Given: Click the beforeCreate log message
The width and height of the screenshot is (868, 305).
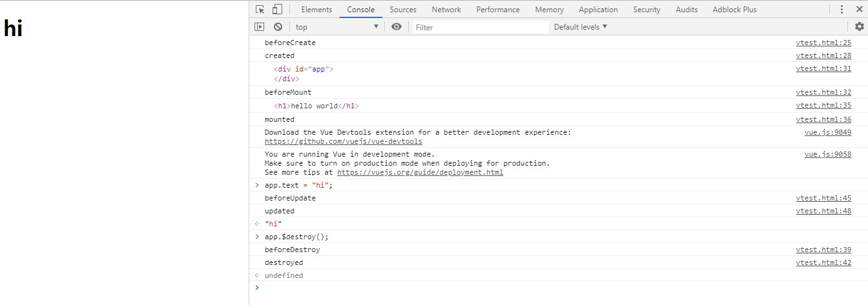Looking at the screenshot, I should (290, 43).
